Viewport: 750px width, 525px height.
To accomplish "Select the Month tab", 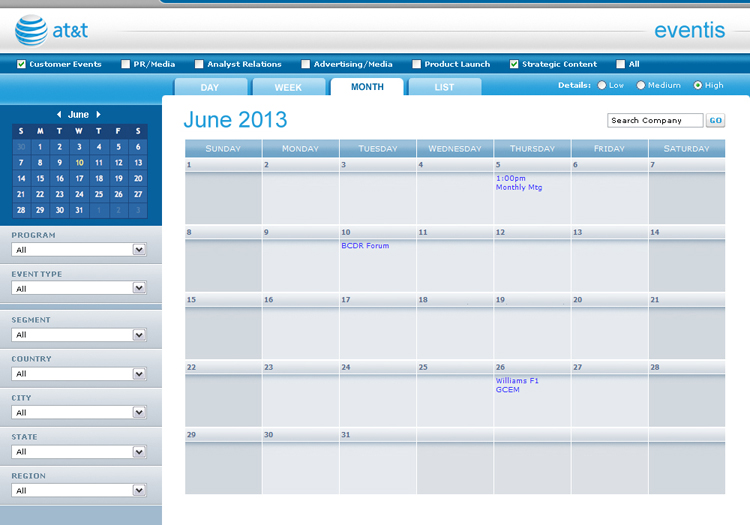I will click(x=367, y=87).
